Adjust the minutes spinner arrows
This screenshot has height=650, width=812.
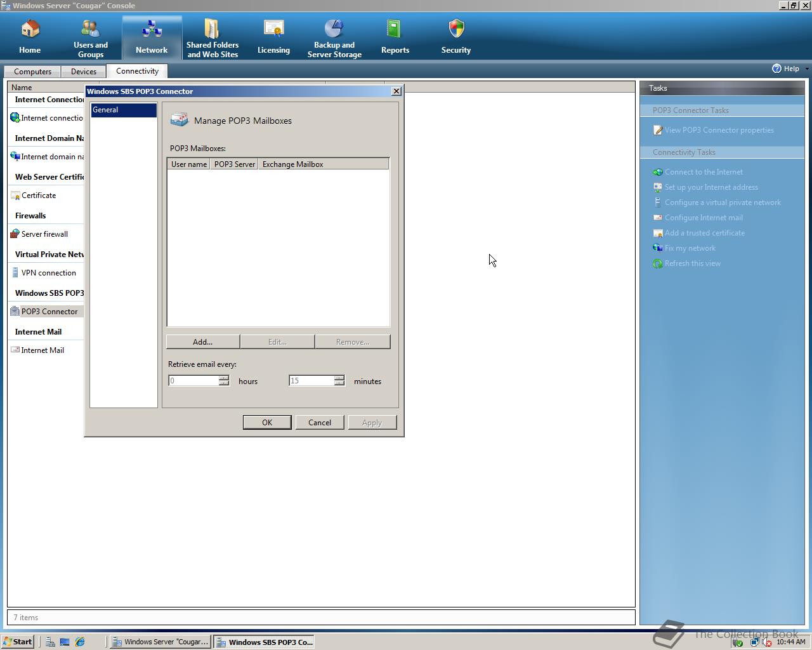coord(339,380)
